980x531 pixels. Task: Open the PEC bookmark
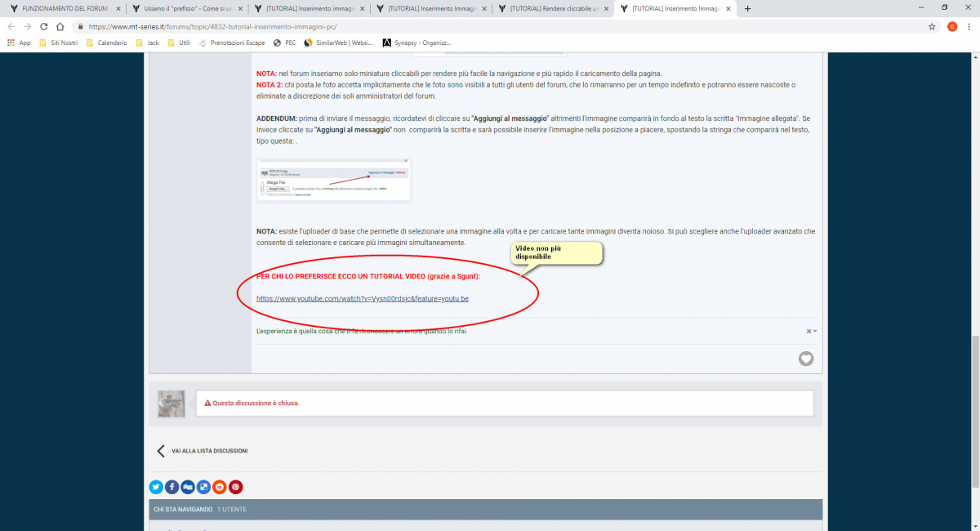tap(285, 42)
